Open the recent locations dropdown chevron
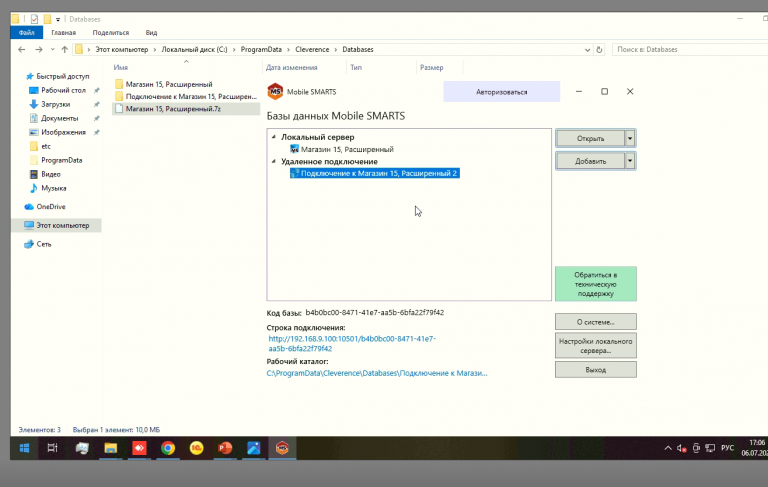This screenshot has height=487, width=768. [x=52, y=49]
